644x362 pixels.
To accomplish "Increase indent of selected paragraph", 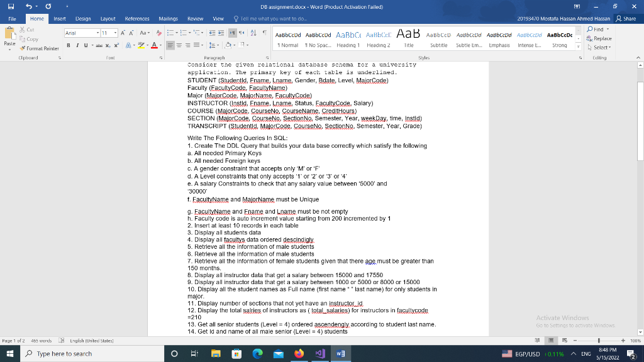I will (220, 32).
